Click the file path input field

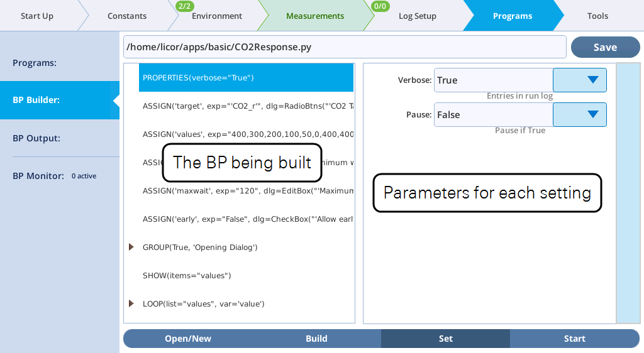click(x=345, y=47)
